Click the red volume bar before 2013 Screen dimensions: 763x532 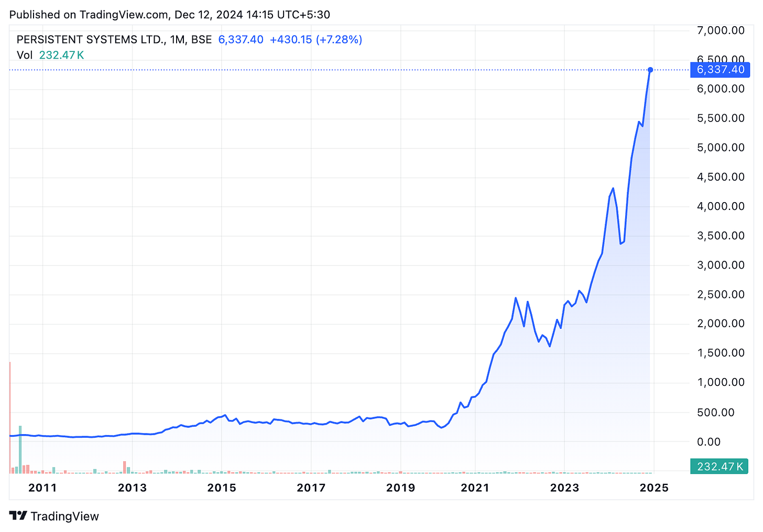(x=125, y=467)
